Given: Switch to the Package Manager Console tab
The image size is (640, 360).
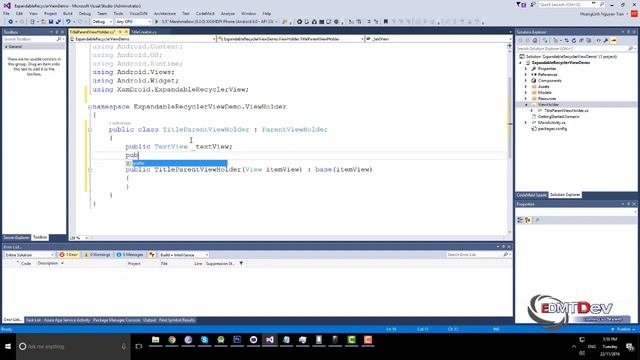Looking at the screenshot, I should pos(116,320).
